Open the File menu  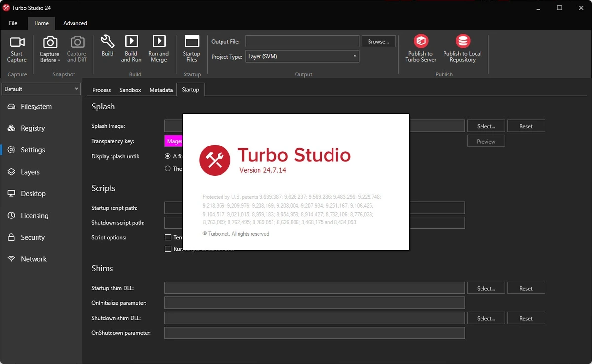tap(13, 23)
